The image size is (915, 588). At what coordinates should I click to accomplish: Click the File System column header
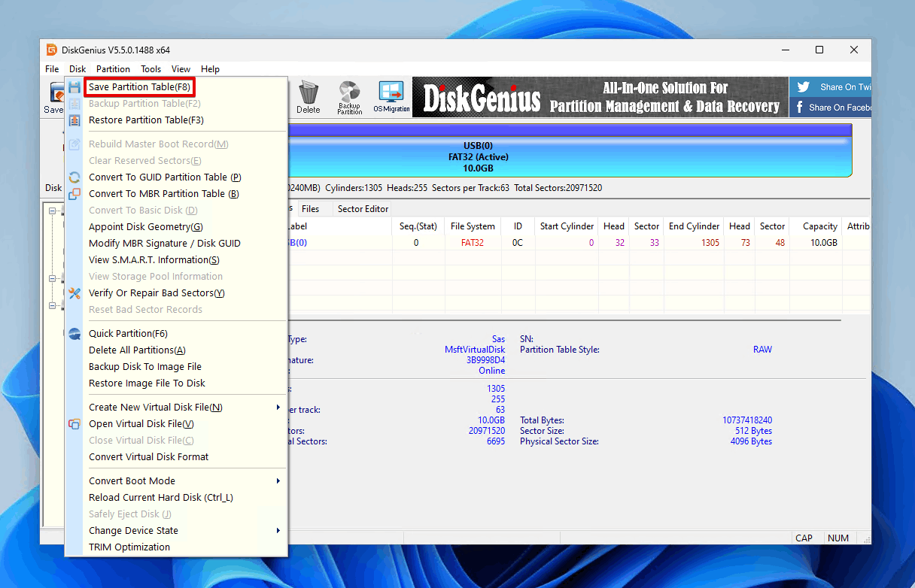coord(473,226)
